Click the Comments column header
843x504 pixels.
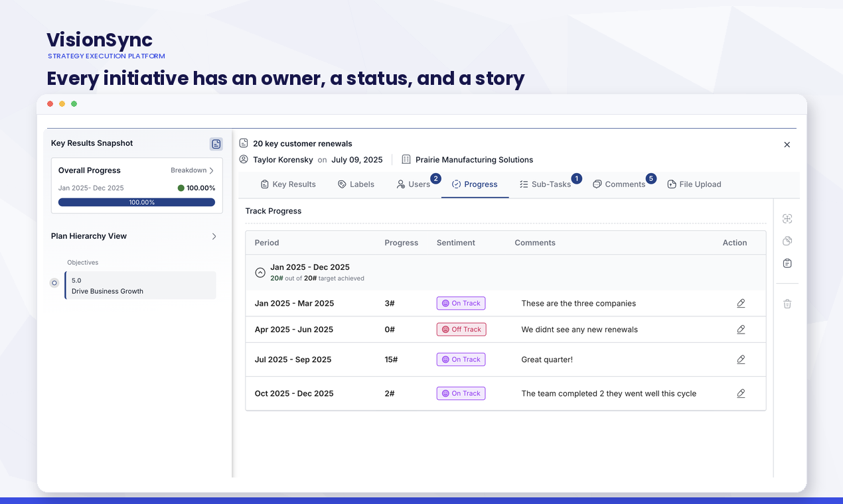535,243
